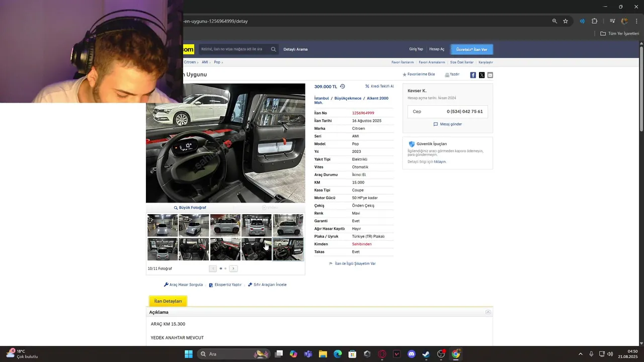Click Sıfır Araçları İncele
644x362 pixels.
pos(267,285)
